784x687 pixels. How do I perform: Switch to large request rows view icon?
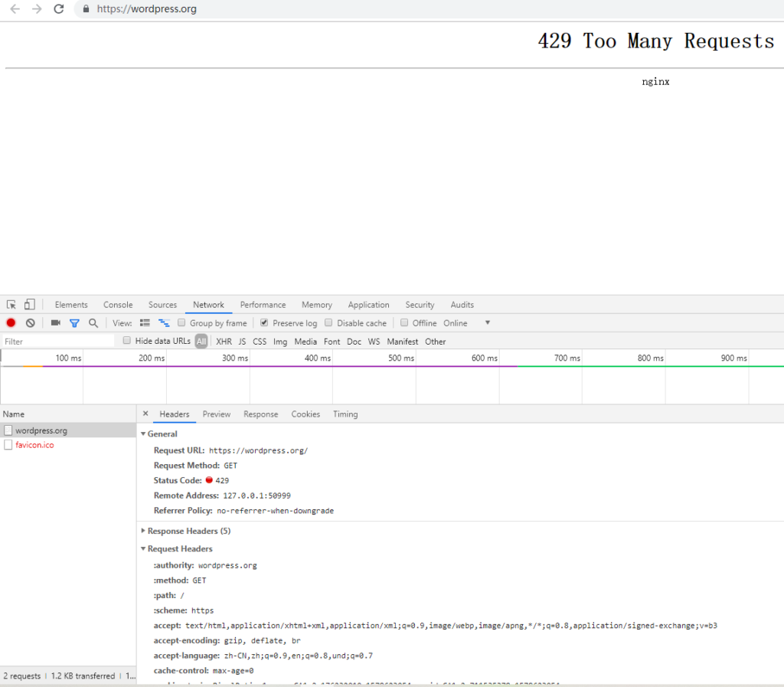coord(164,322)
